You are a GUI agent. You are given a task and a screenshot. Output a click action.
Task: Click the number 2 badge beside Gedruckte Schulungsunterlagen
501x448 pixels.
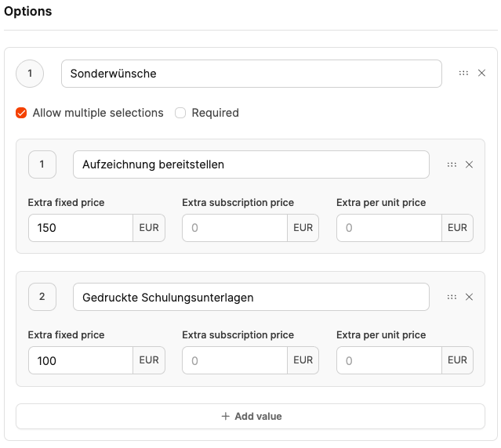click(42, 297)
